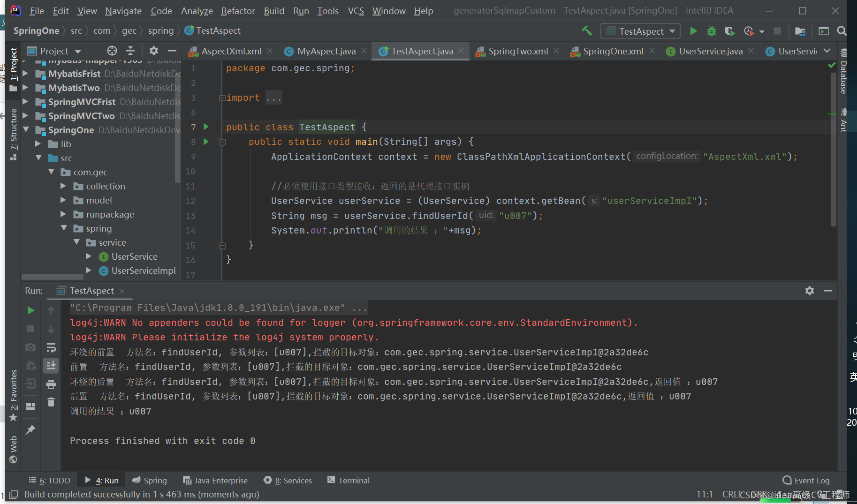Select UserService interface in project tree
The width and height of the screenshot is (857, 504).
point(134,256)
